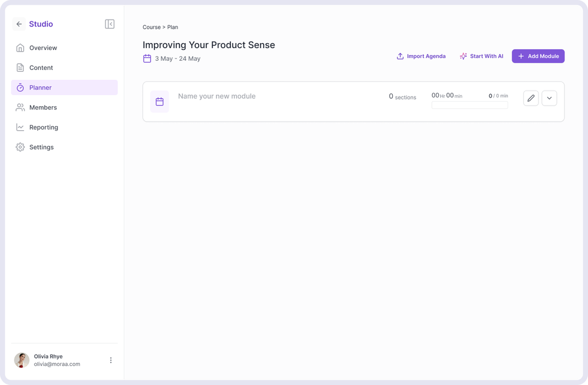Image resolution: width=588 pixels, height=385 pixels.
Task: Open Reporting in the sidebar
Action: click(x=64, y=127)
